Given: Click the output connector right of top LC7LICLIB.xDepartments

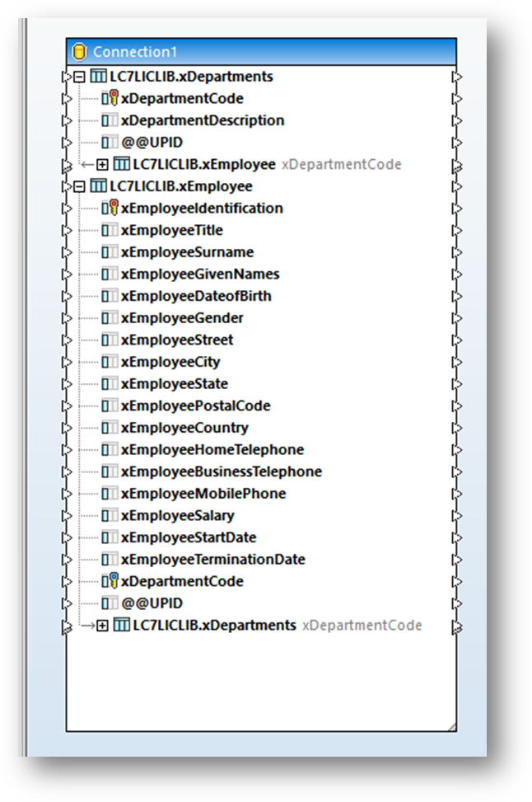Looking at the screenshot, I should (x=457, y=77).
